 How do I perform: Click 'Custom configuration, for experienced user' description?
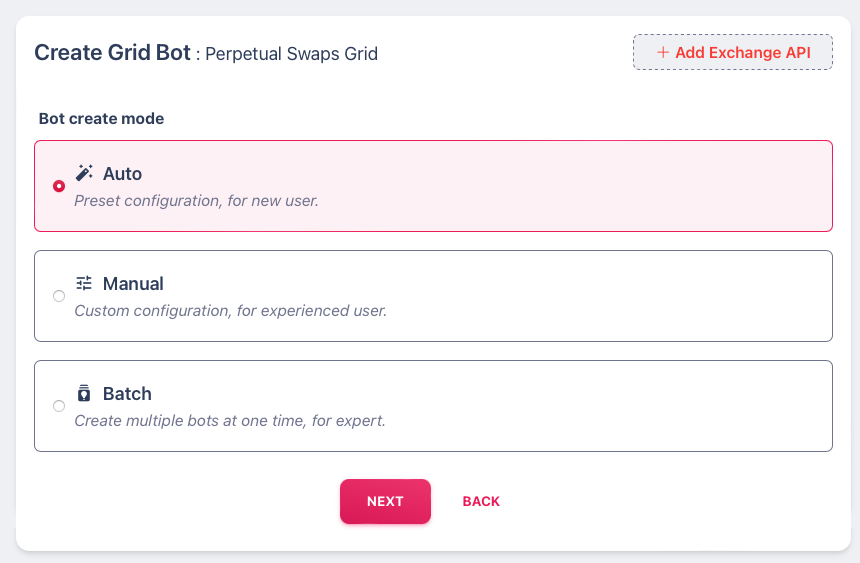(x=230, y=311)
